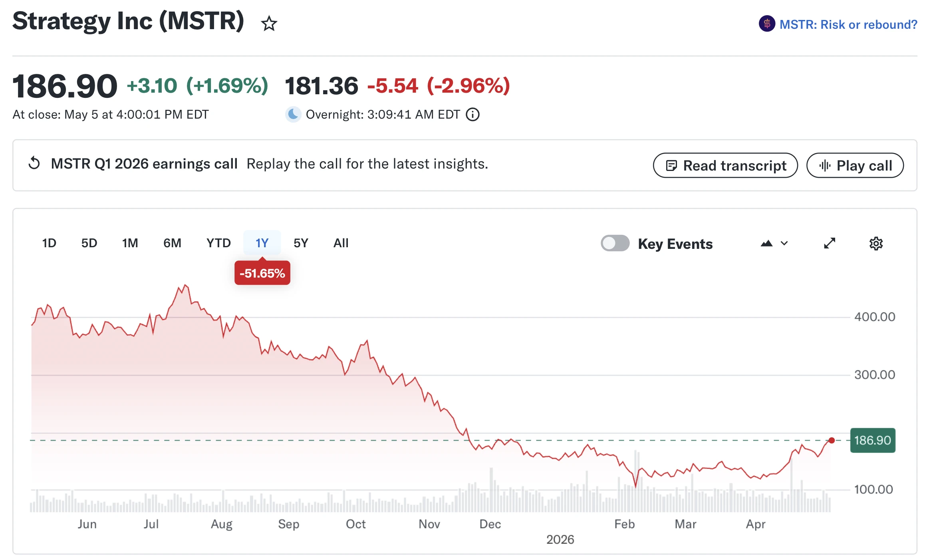Click the earnings call replay icon
925x560 pixels.
tap(34, 163)
